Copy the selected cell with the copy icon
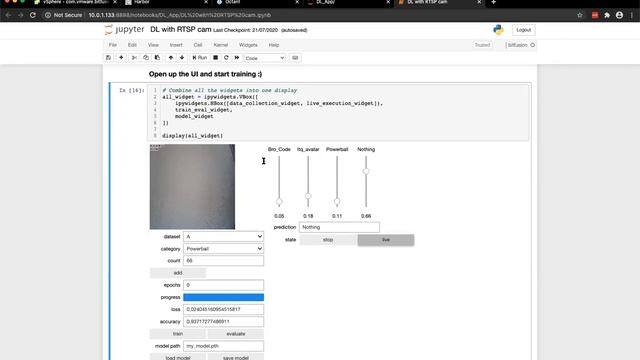 coord(146,58)
